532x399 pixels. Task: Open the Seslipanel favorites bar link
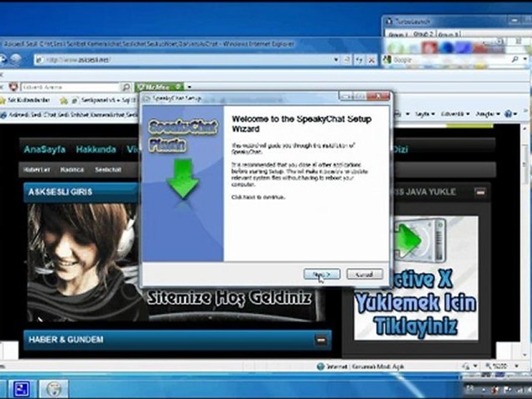(104, 100)
